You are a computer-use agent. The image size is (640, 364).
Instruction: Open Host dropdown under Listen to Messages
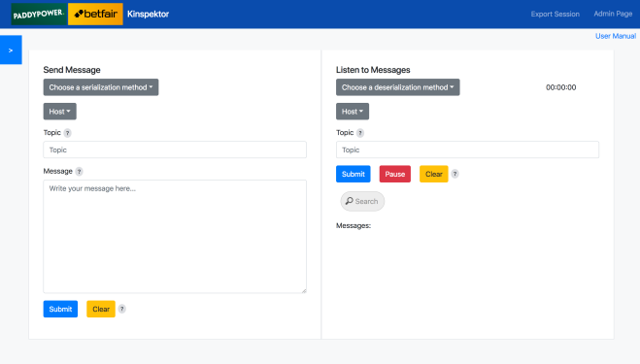(353, 112)
